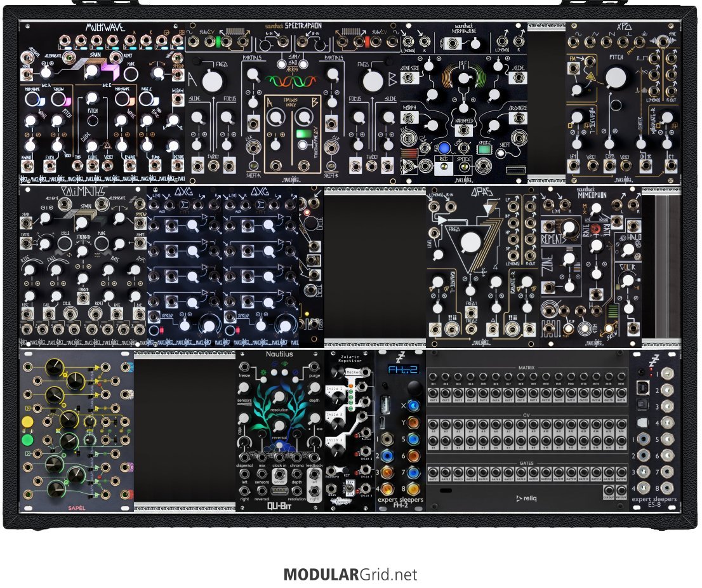Click the FH-2 Y output jack
Image resolution: width=702 pixels, height=588 pixels.
click(x=413, y=422)
